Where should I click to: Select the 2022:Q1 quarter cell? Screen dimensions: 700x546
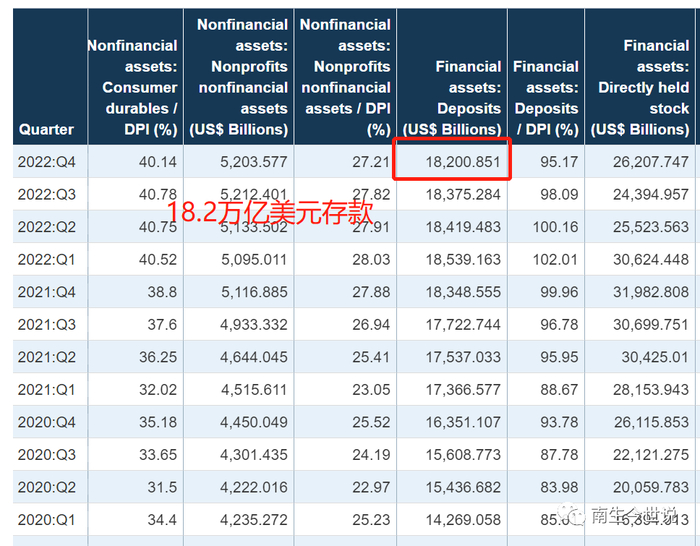coord(46,260)
